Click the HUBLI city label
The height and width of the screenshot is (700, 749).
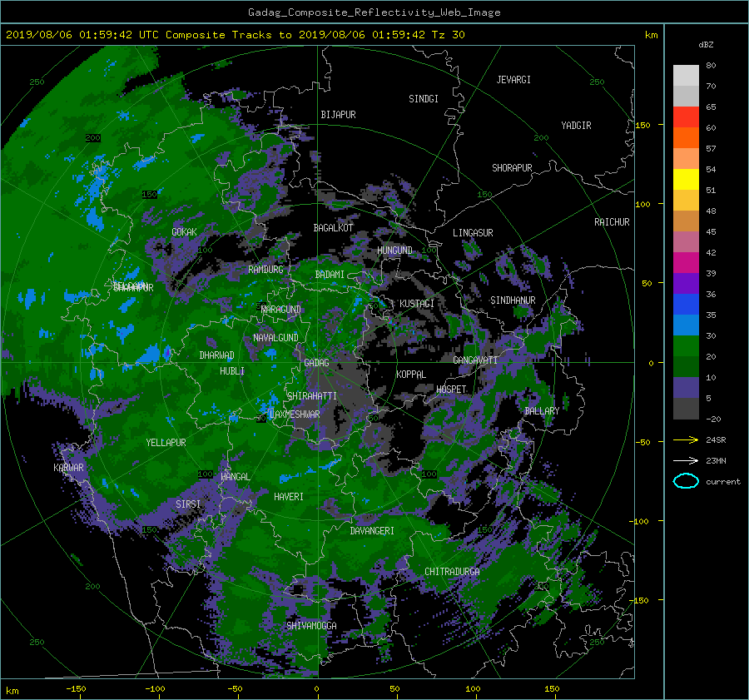click(x=232, y=371)
